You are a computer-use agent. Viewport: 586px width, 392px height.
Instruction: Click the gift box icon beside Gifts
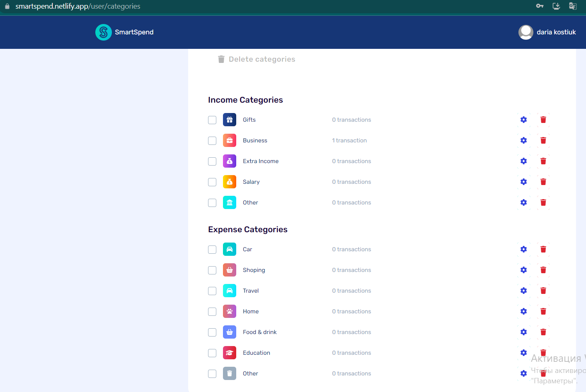[x=229, y=120]
